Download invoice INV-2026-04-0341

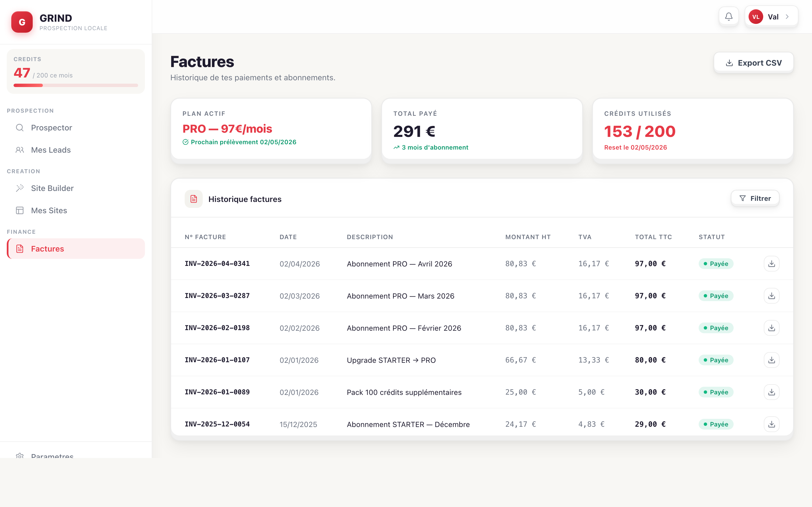pyautogui.click(x=771, y=264)
